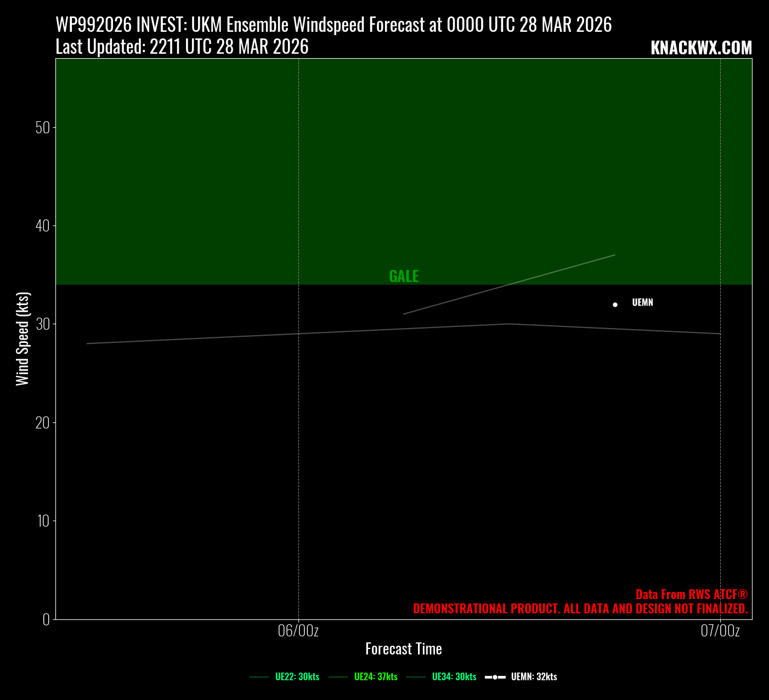Click the UE22 line swatch in legend
769x700 pixels.
coord(259,678)
